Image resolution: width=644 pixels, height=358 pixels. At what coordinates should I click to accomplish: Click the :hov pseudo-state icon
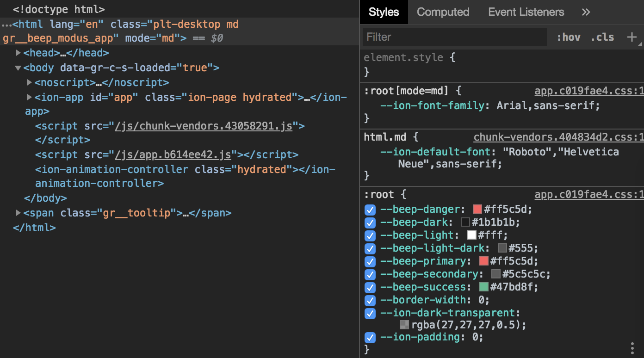pyautogui.click(x=568, y=37)
